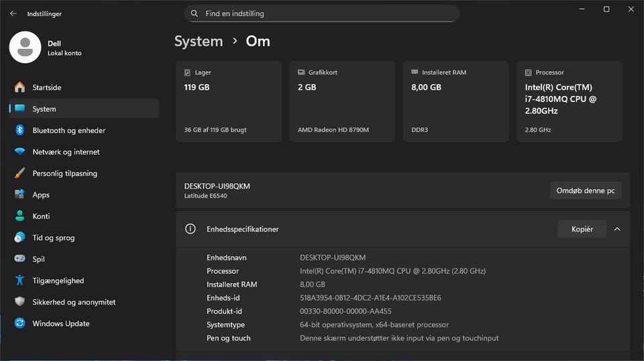Click the search magnifier icon
Viewport: 644px width, 361px height.
point(195,13)
